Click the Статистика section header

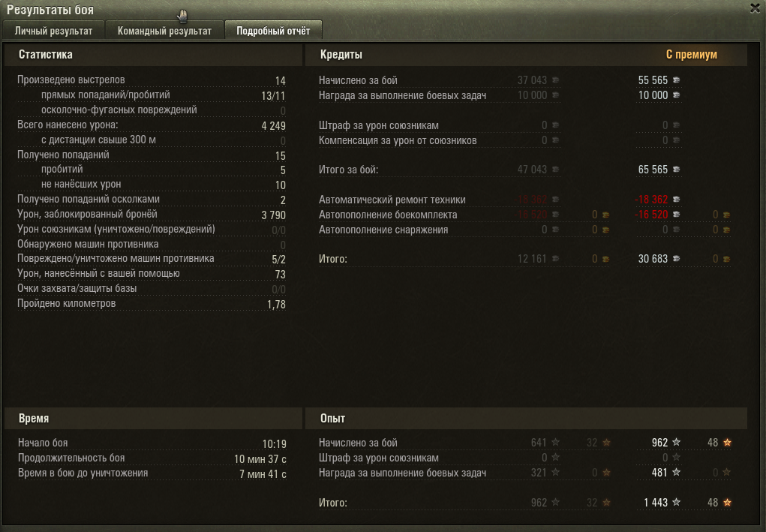(46, 55)
